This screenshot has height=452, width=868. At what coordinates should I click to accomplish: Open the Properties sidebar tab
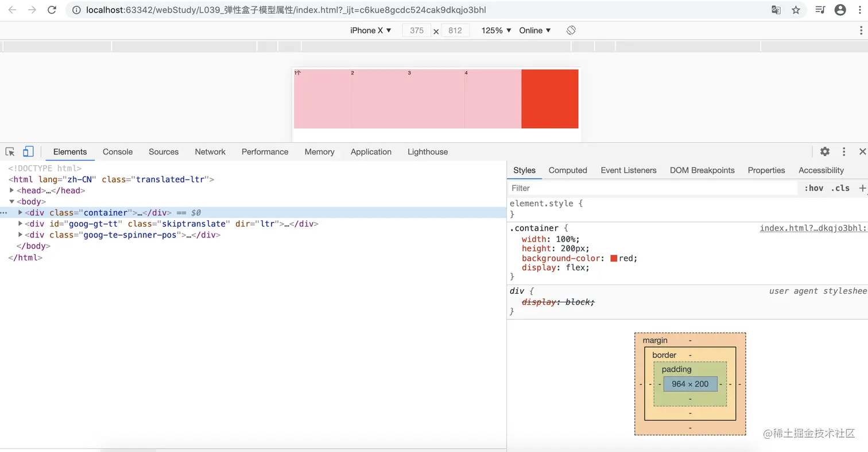pos(766,170)
